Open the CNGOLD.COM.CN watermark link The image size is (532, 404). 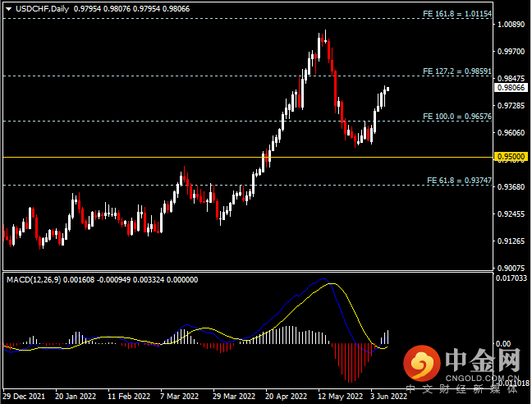pos(482,379)
